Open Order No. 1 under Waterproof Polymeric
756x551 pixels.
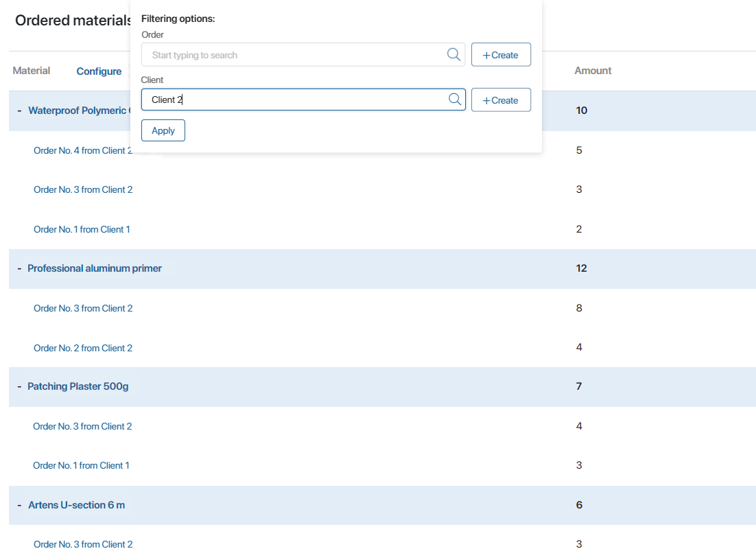click(82, 229)
